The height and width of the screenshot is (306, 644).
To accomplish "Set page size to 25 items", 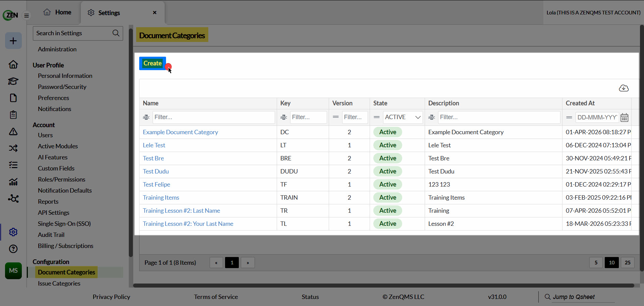I will 628,263.
